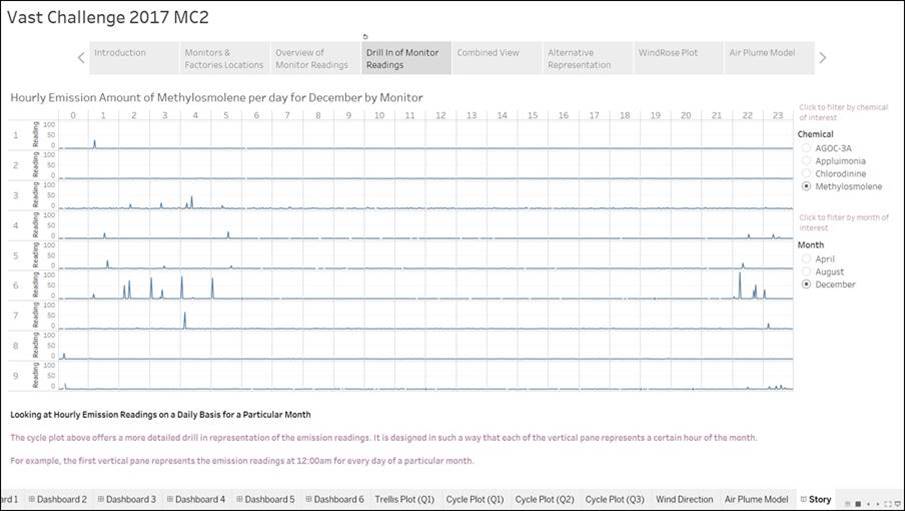
Task: Click the 'The cycle plot above offers' paragraph
Action: 383,438
